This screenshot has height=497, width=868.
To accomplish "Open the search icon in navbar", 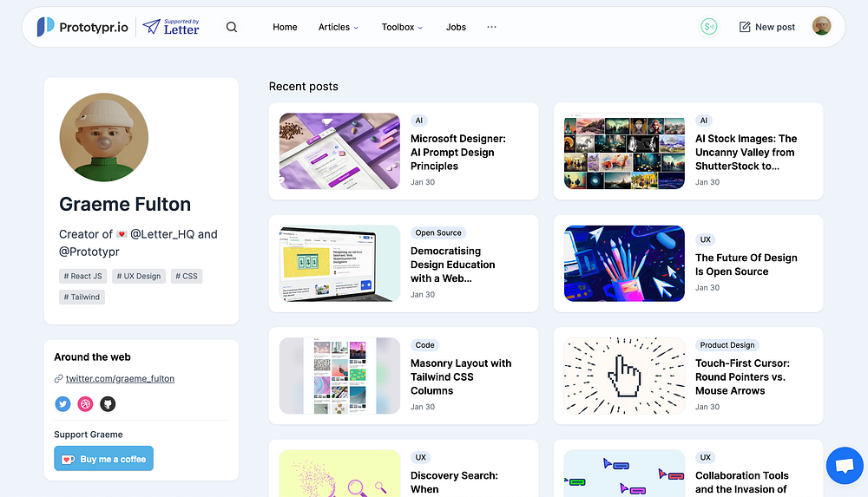I will pos(232,27).
